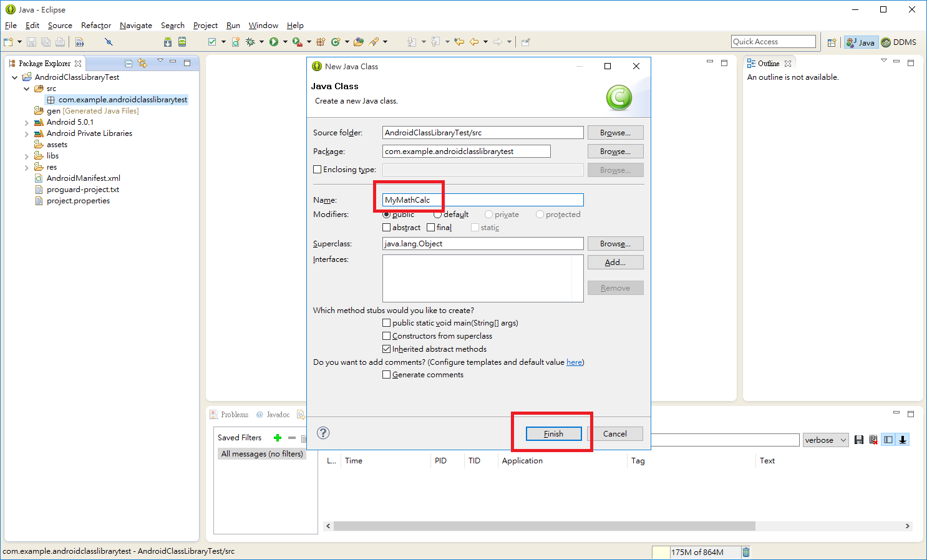The image size is (927, 560).
Task: Click the LogCat horizontal scrollbar
Action: [x=545, y=526]
